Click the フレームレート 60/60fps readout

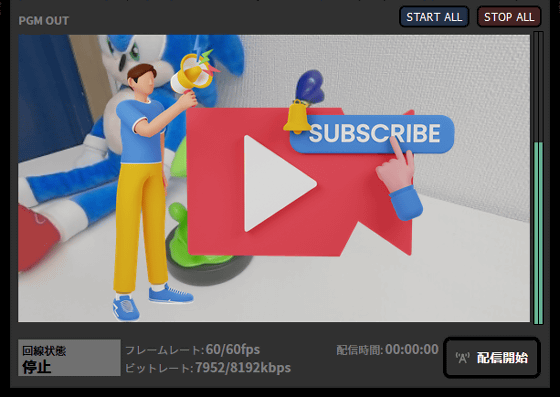(192, 349)
